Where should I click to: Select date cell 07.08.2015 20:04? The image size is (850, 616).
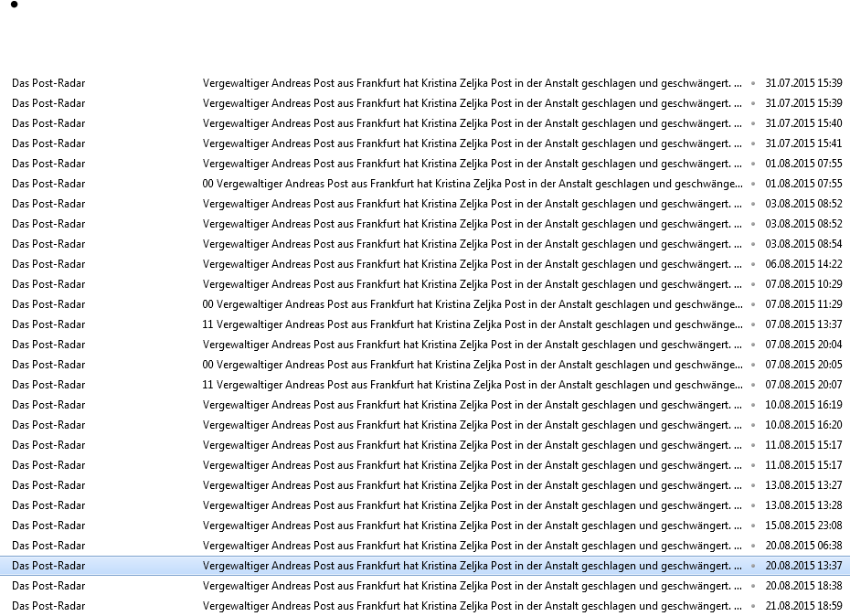tap(803, 345)
